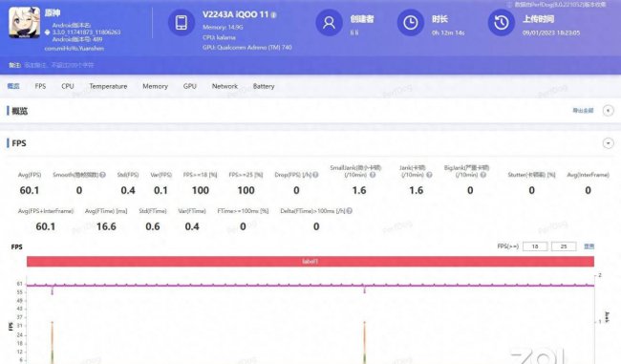The width and height of the screenshot is (621, 364).
Task: Select the red label1 bar above chart
Action: click(310, 262)
